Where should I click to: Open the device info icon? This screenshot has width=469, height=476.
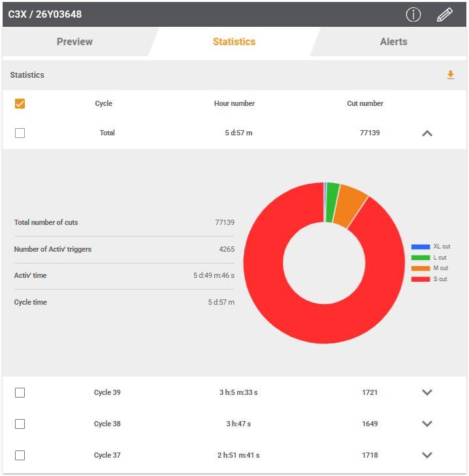413,14
